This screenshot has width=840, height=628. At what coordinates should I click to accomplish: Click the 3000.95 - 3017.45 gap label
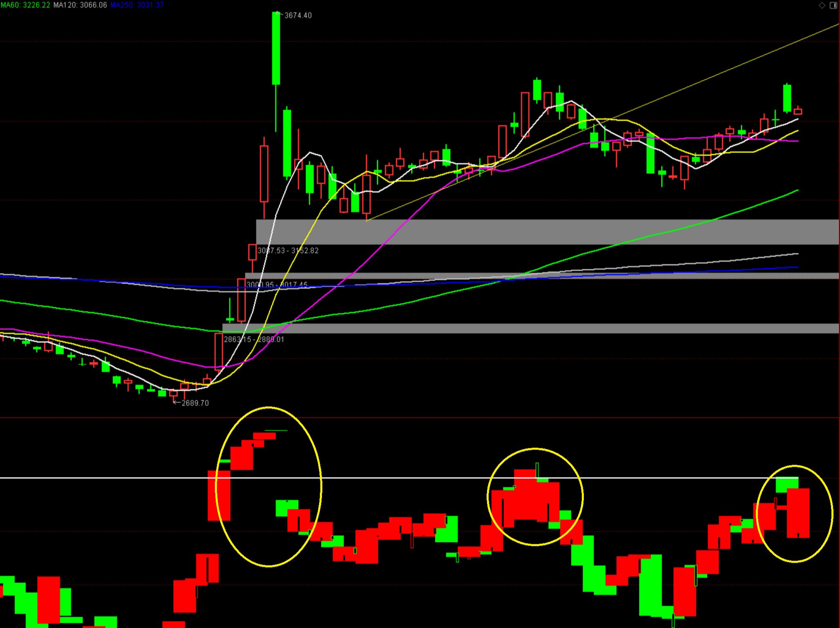click(x=277, y=285)
